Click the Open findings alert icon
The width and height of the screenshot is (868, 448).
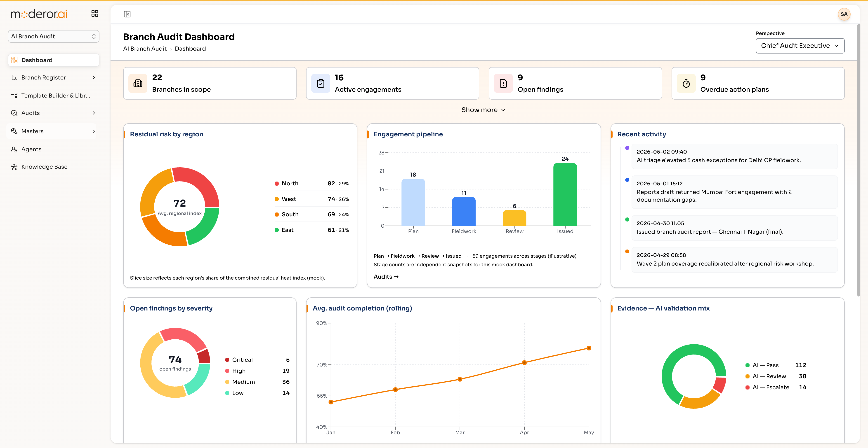click(503, 83)
